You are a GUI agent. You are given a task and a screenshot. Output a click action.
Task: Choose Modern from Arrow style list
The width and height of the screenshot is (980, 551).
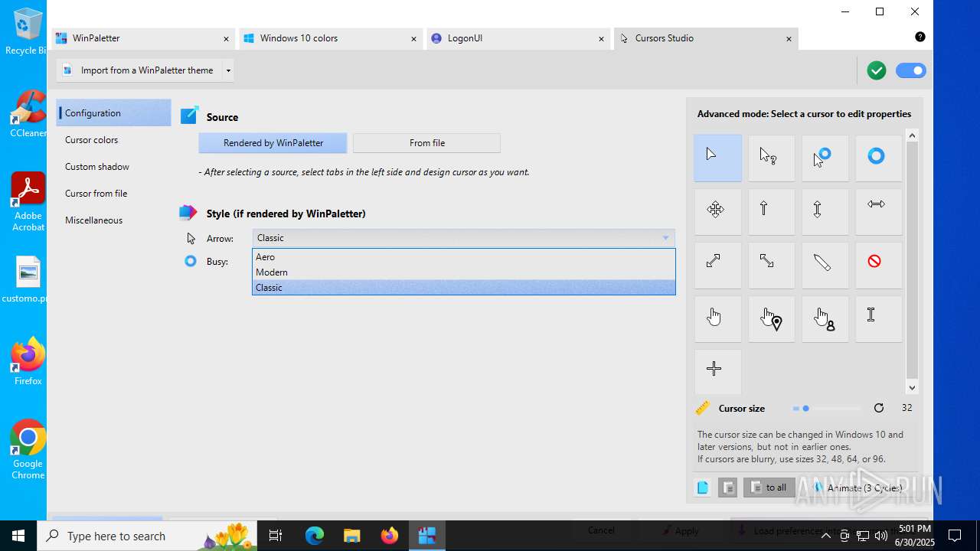[464, 272]
